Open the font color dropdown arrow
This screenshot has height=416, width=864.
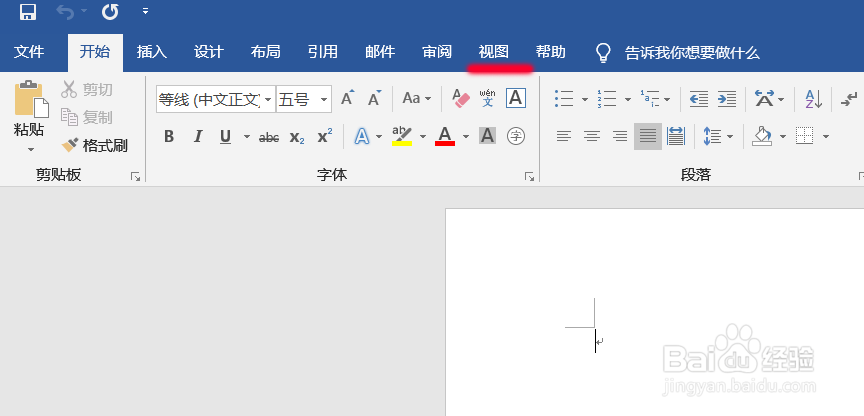466,136
